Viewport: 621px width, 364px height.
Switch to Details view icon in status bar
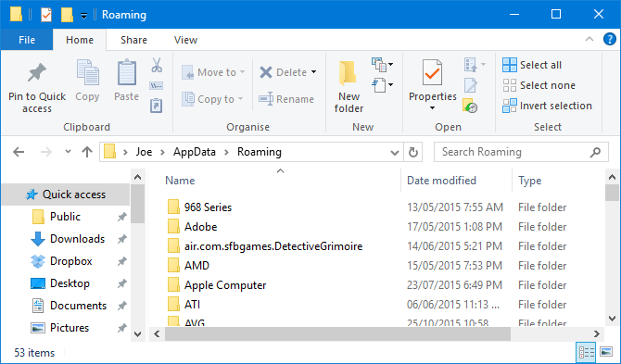(586, 352)
